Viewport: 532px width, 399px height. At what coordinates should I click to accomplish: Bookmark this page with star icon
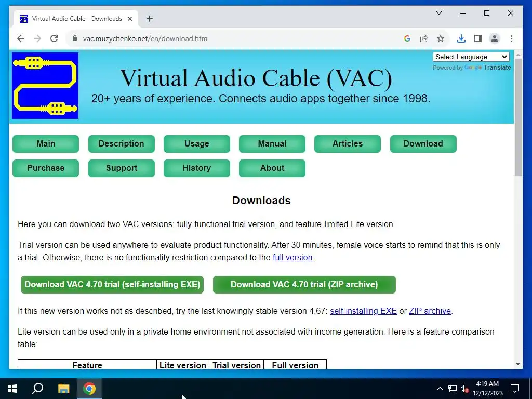click(x=441, y=38)
